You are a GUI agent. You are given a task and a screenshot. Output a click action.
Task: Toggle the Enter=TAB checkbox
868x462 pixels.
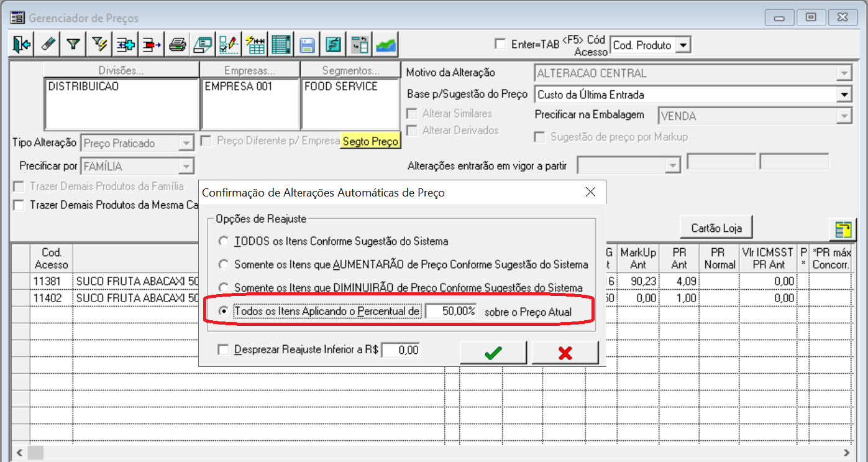coord(500,44)
